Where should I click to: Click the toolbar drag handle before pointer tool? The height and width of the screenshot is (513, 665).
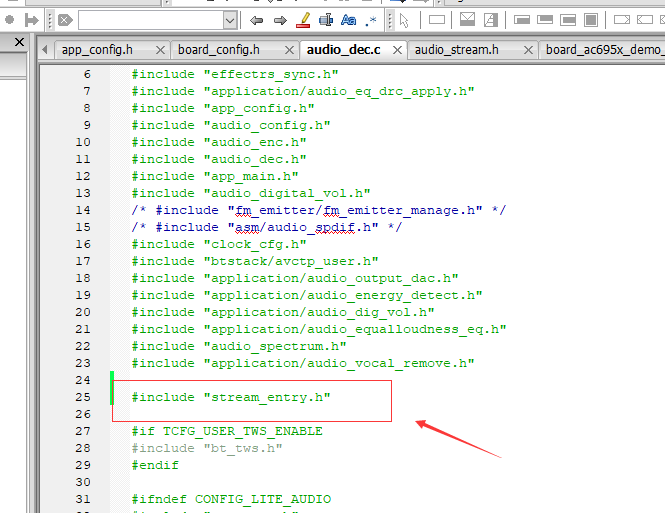[x=390, y=20]
